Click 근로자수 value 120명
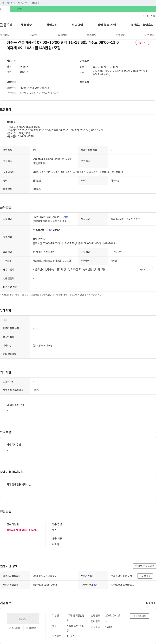The image size is (156, 644). 109,627
